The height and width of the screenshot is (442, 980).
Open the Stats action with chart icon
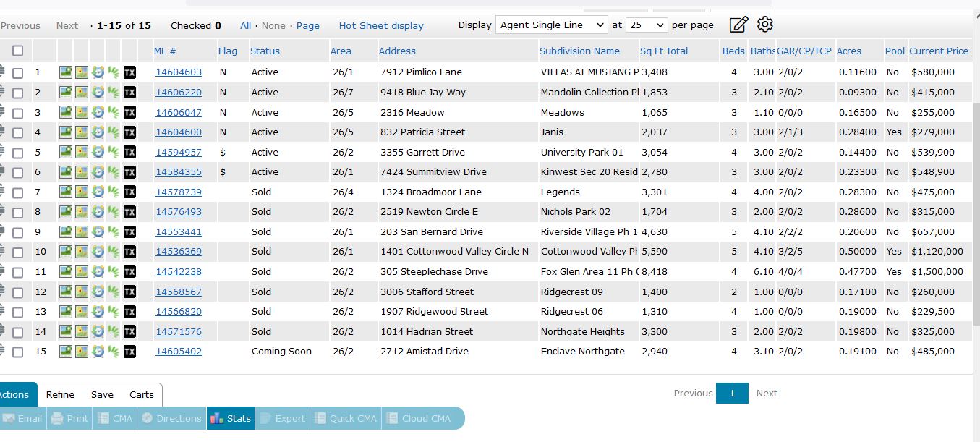(x=231, y=418)
